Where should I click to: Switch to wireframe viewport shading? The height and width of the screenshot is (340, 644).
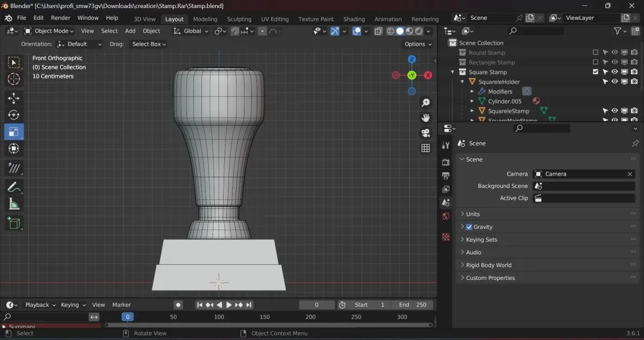pyautogui.click(x=391, y=31)
